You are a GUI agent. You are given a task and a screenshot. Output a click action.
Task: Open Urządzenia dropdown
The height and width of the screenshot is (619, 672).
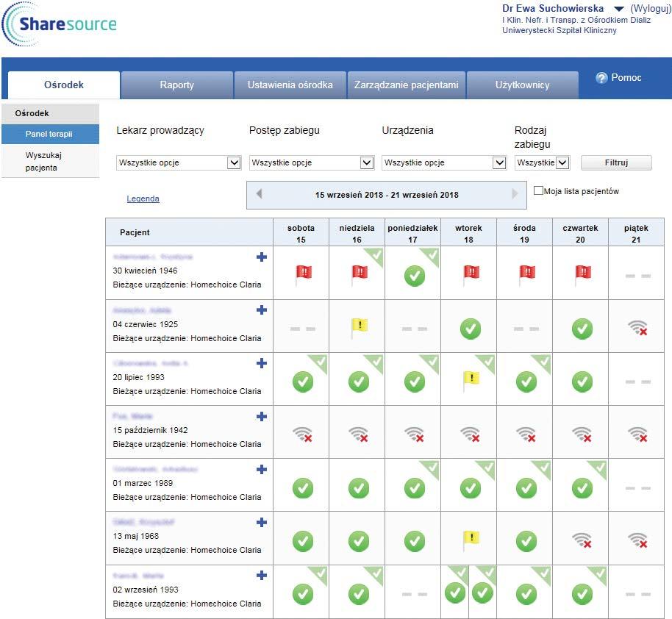coord(444,163)
